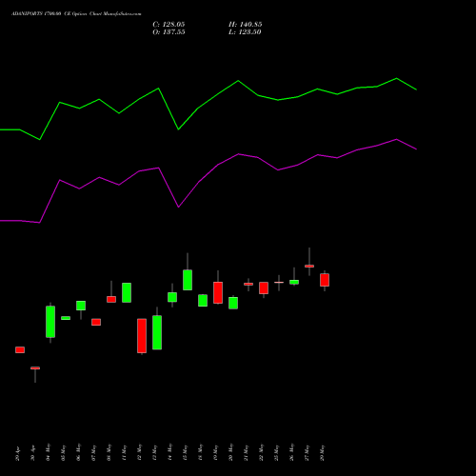Click the green candle for 15 May
Image resolution: width=476 pixels, height=476 pixels.
[x=188, y=280]
